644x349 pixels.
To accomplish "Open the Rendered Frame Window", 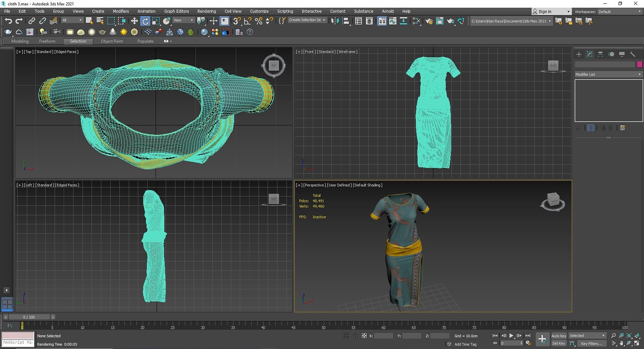I will 440,21.
